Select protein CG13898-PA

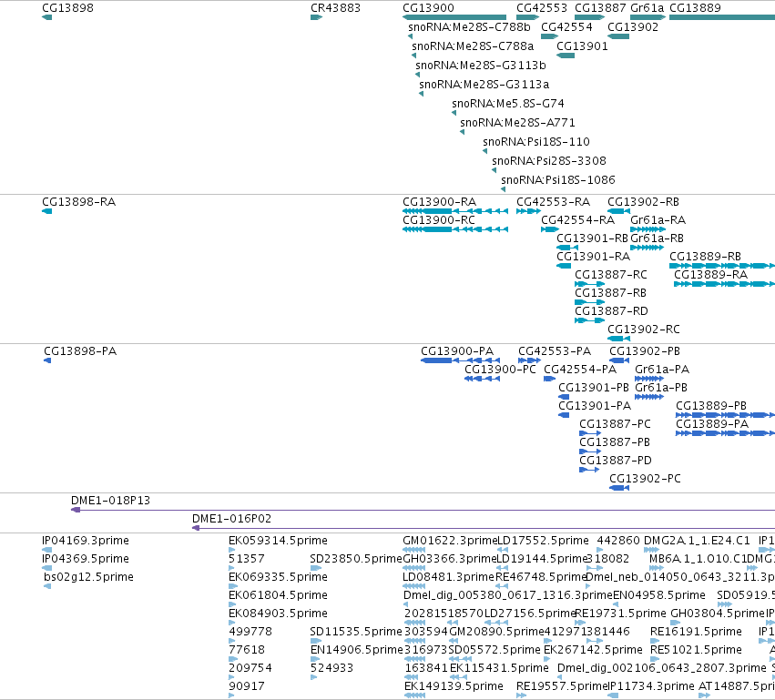click(80, 351)
